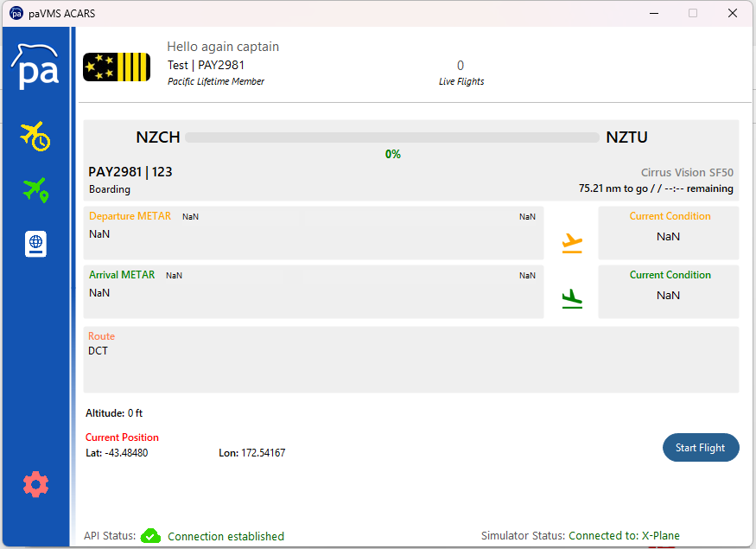Click the 0% progress label
This screenshot has width=756, height=549.
click(x=393, y=155)
